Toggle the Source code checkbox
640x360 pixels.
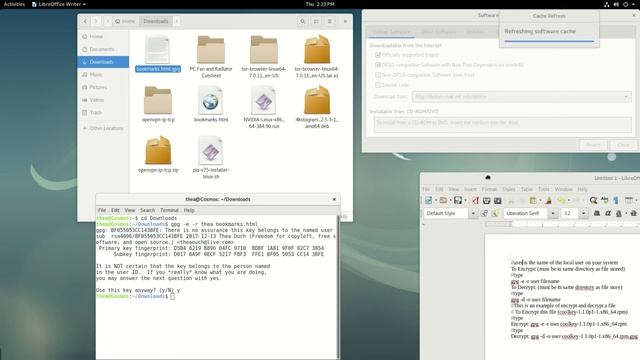[378, 85]
